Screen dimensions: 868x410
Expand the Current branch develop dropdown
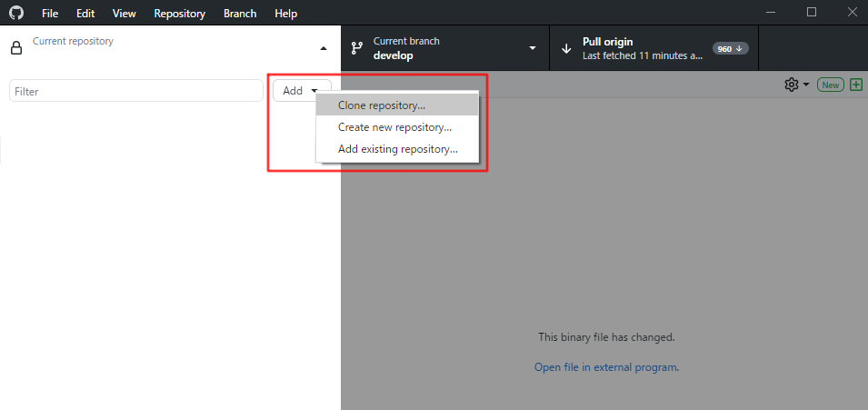point(533,48)
